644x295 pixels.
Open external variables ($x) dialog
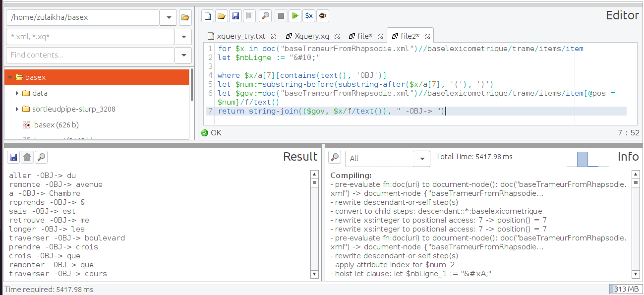tap(309, 16)
